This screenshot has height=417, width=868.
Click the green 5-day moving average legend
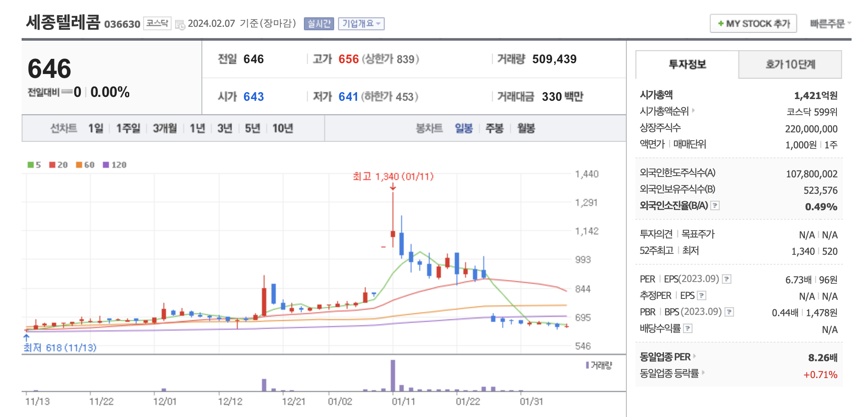coord(34,165)
